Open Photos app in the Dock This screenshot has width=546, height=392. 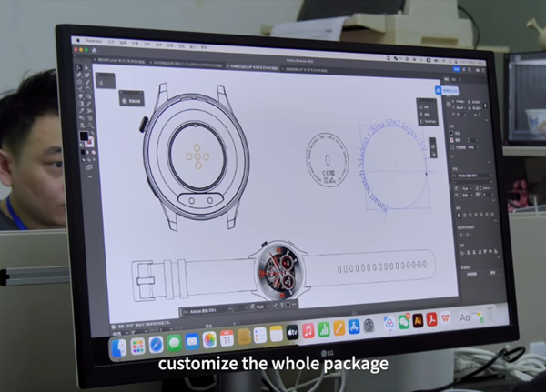click(209, 340)
